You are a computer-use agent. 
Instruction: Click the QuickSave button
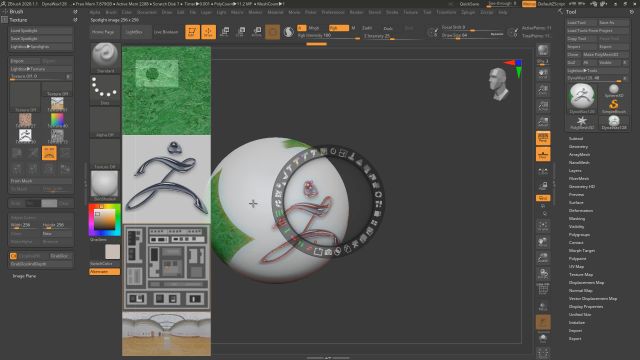(469, 4)
